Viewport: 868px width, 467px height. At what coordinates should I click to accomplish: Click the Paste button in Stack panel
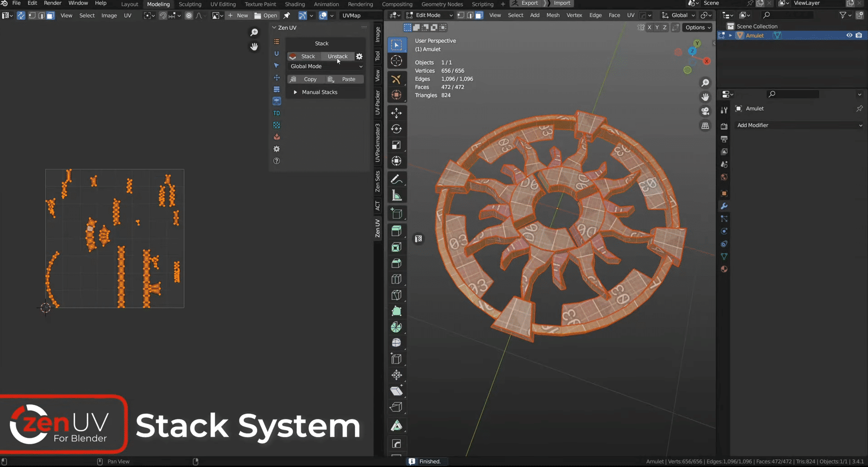pyautogui.click(x=348, y=79)
